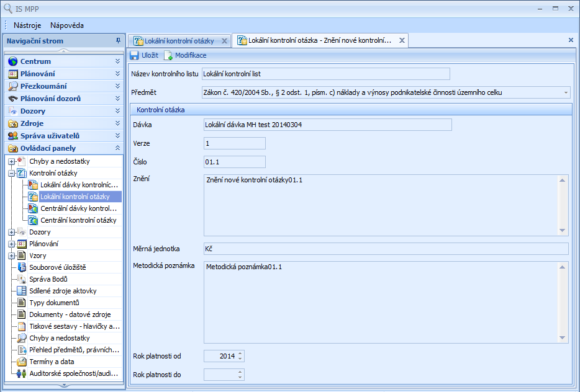Close all documents with the right-side X
The width and height of the screenshot is (580, 392).
click(571, 40)
